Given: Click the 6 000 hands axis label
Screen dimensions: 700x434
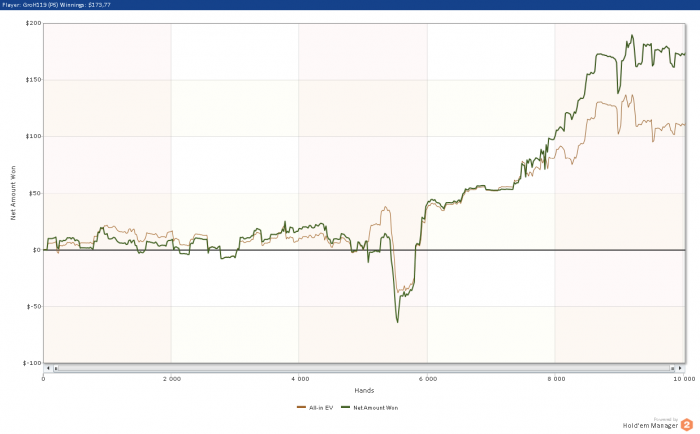Looking at the screenshot, I should coord(428,379).
